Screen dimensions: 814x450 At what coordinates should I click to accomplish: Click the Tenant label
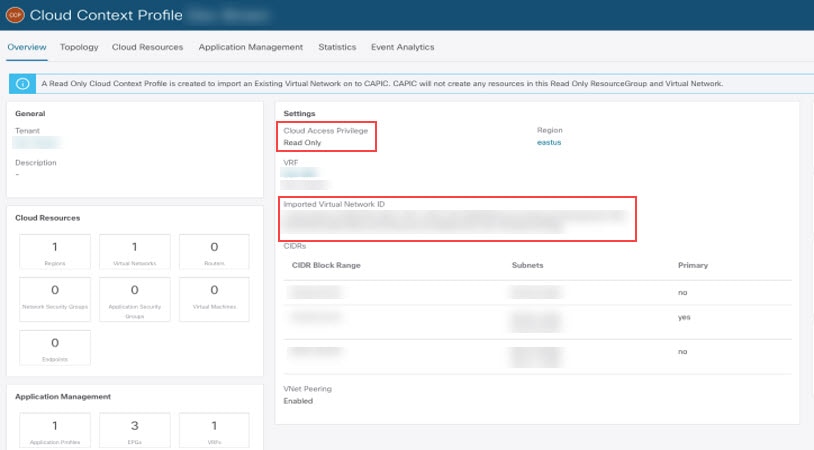(27, 131)
